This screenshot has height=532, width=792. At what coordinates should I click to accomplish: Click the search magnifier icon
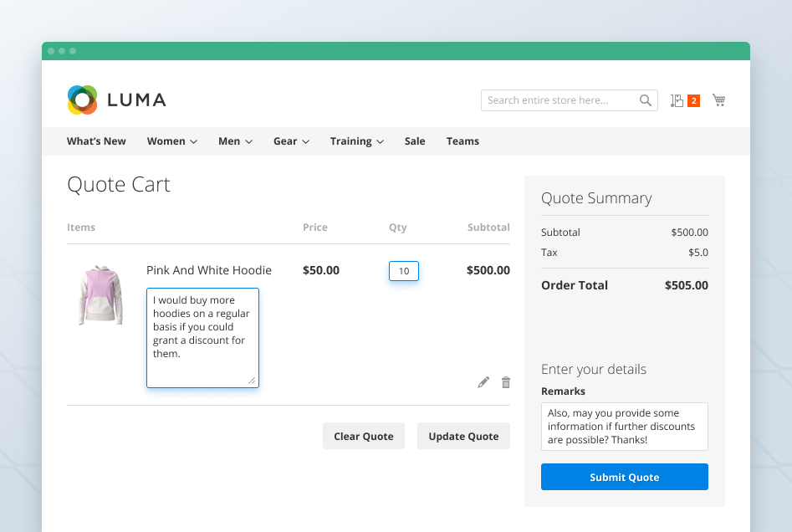click(x=645, y=100)
